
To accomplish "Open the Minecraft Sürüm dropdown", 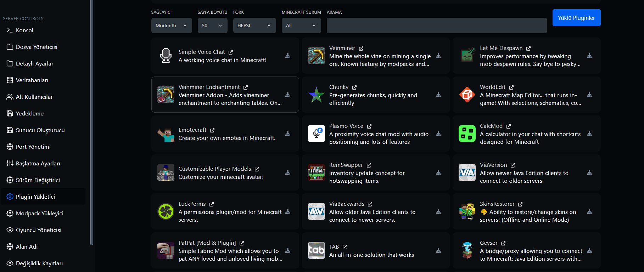I will click(x=301, y=25).
